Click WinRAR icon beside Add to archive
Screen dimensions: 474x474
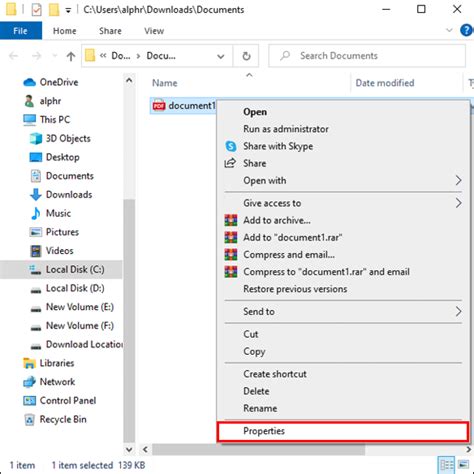pos(231,220)
